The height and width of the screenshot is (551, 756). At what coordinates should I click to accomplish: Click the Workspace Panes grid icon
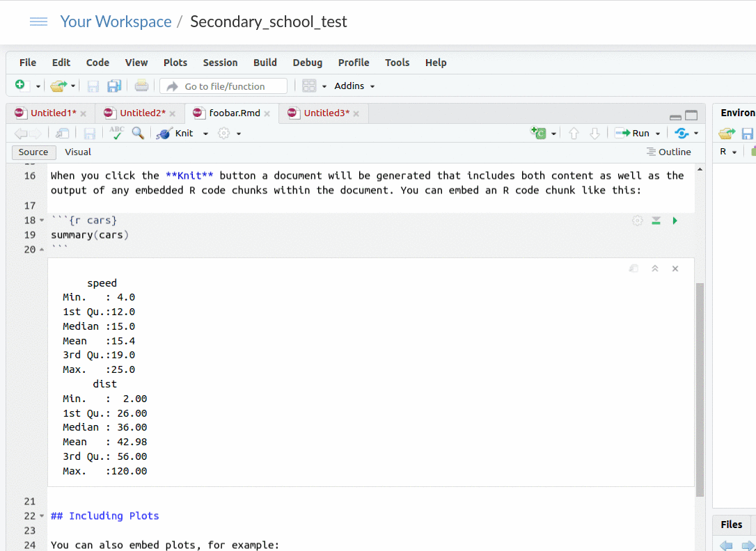(309, 86)
